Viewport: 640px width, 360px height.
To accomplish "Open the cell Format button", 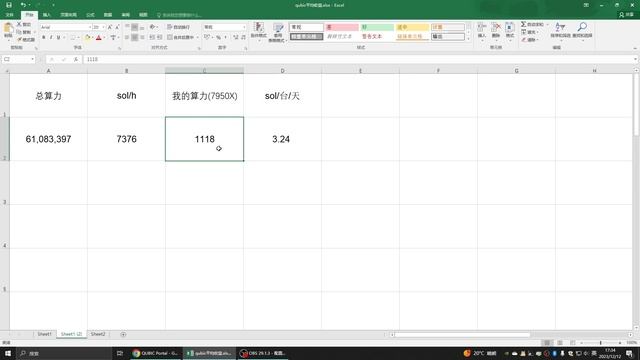I will click(x=510, y=31).
